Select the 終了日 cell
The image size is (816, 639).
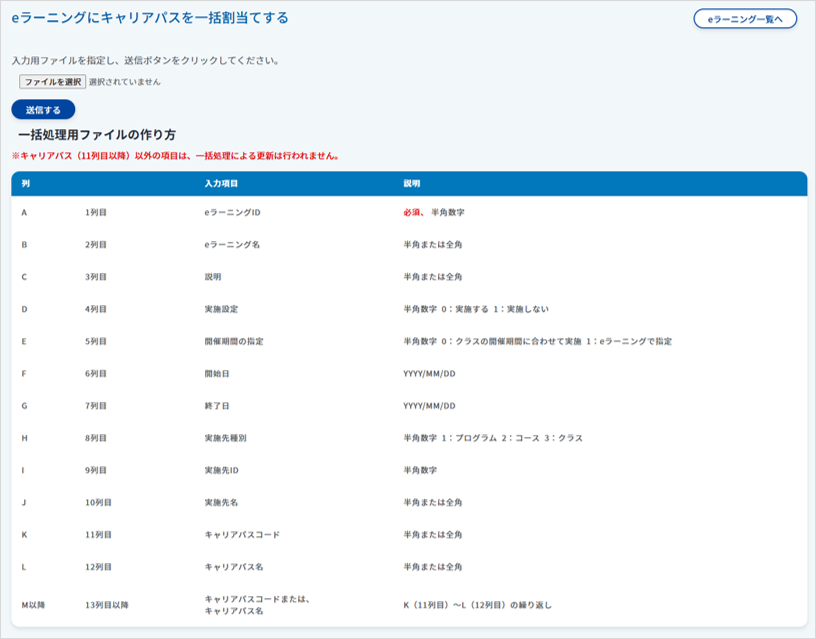pyautogui.click(x=216, y=406)
